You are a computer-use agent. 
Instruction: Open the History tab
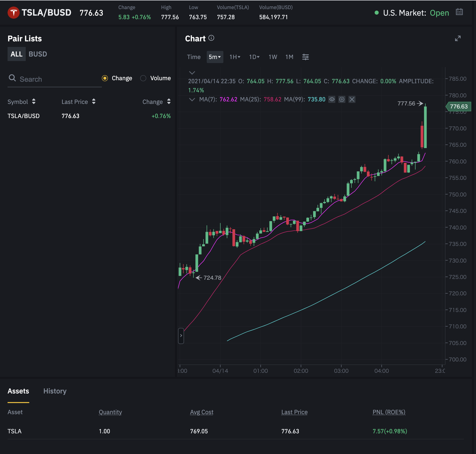(x=55, y=391)
